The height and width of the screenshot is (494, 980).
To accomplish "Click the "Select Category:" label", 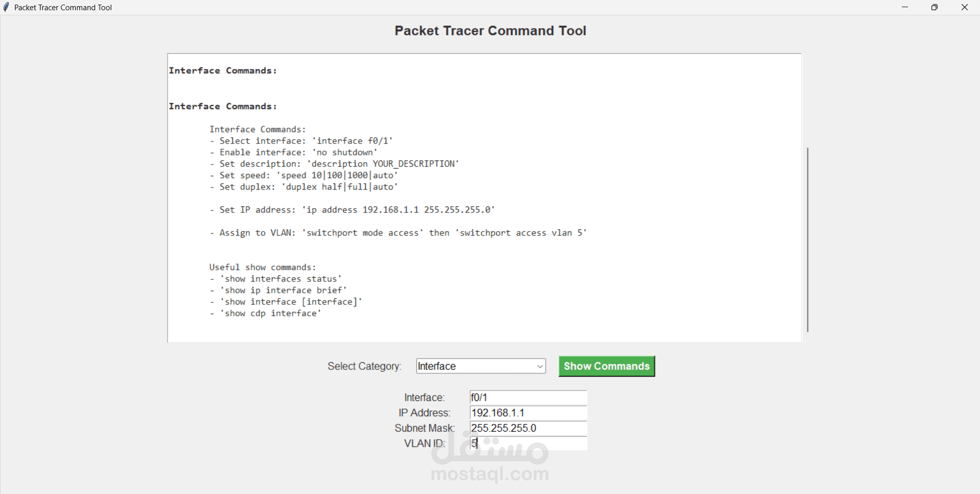I will coord(364,366).
